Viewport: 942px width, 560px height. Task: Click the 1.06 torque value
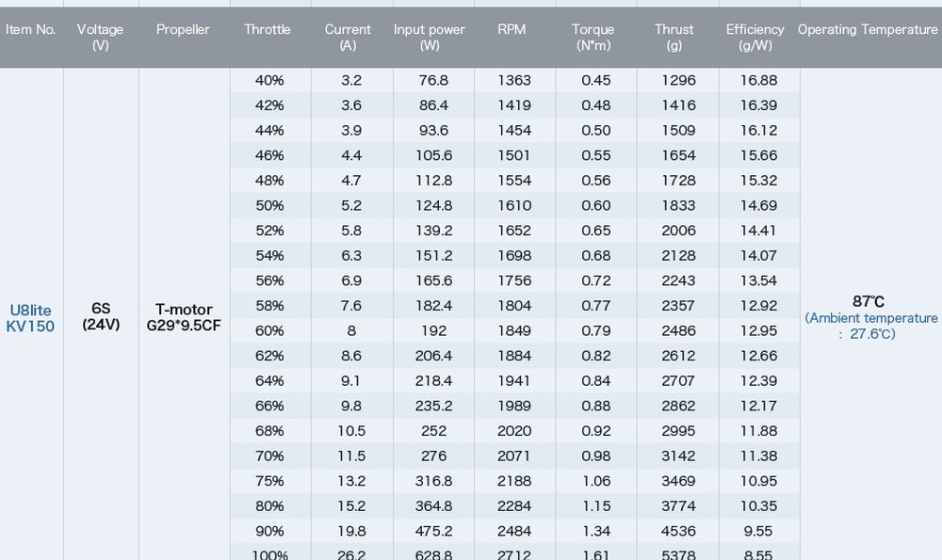coord(596,481)
